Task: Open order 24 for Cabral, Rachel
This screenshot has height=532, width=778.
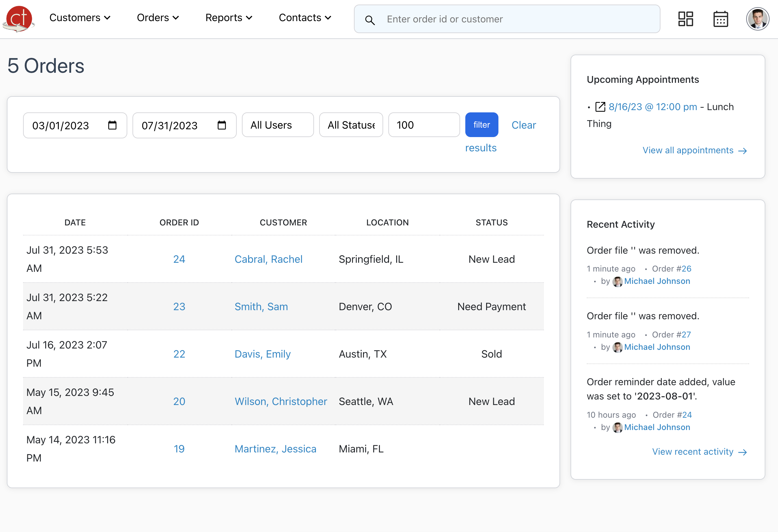Action: pos(179,259)
